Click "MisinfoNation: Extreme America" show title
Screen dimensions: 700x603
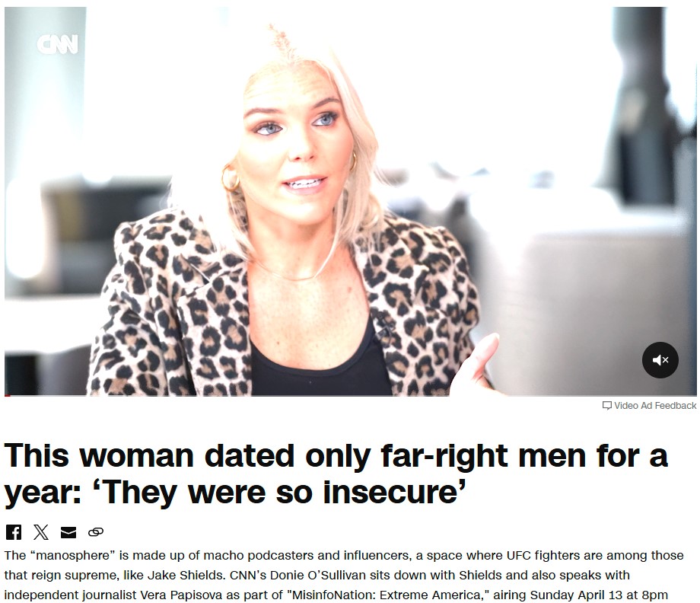[387, 595]
